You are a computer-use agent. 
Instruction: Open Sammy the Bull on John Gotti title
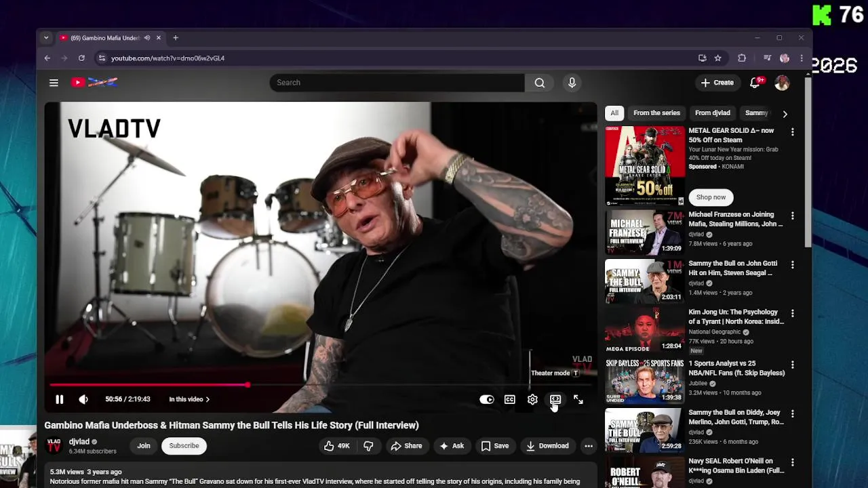pyautogui.click(x=732, y=268)
